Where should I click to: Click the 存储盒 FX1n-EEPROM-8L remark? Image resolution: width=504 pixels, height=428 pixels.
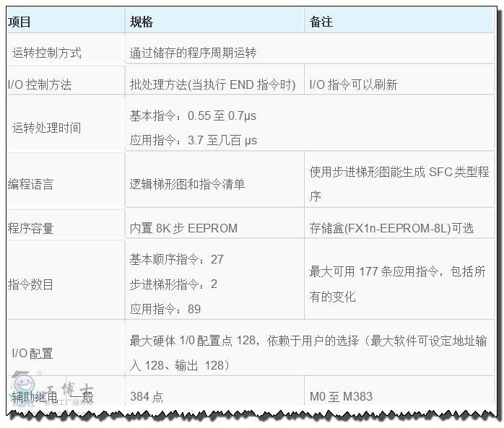pos(391,228)
